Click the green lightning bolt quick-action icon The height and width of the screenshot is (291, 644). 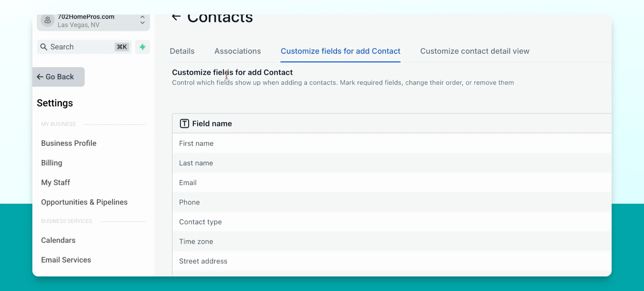click(142, 47)
